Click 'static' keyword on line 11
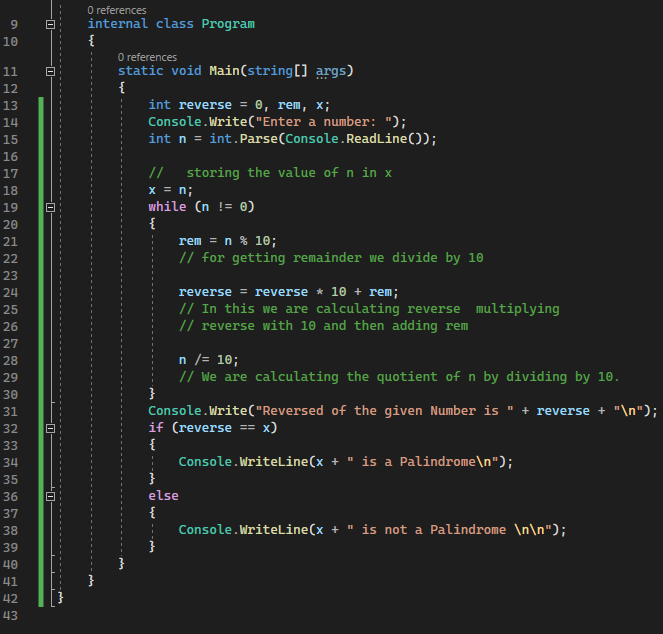 coord(140,71)
